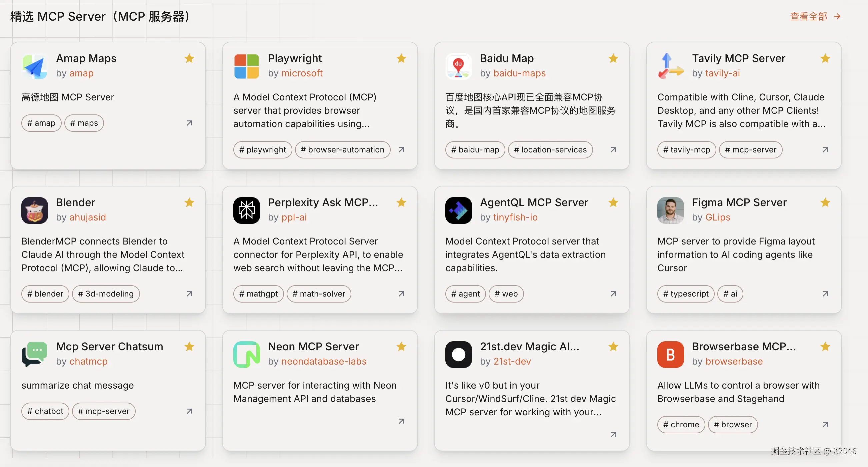Image resolution: width=868 pixels, height=467 pixels.
Task: Click the Perplexity Ask MCP logo icon
Action: (x=246, y=210)
